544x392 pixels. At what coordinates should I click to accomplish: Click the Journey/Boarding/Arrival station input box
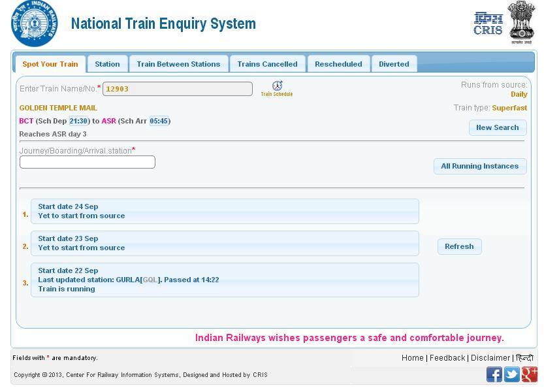pos(88,162)
